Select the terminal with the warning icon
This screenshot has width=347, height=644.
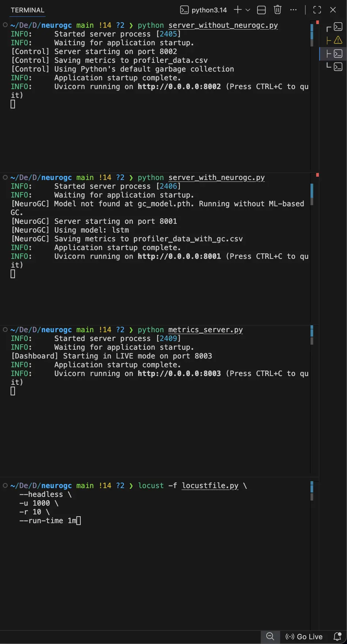point(338,40)
